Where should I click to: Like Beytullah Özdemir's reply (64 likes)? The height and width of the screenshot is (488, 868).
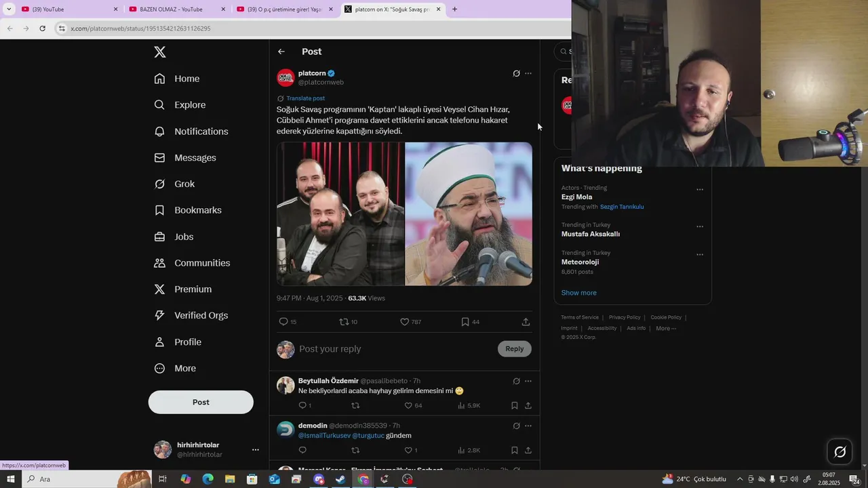[413, 405]
